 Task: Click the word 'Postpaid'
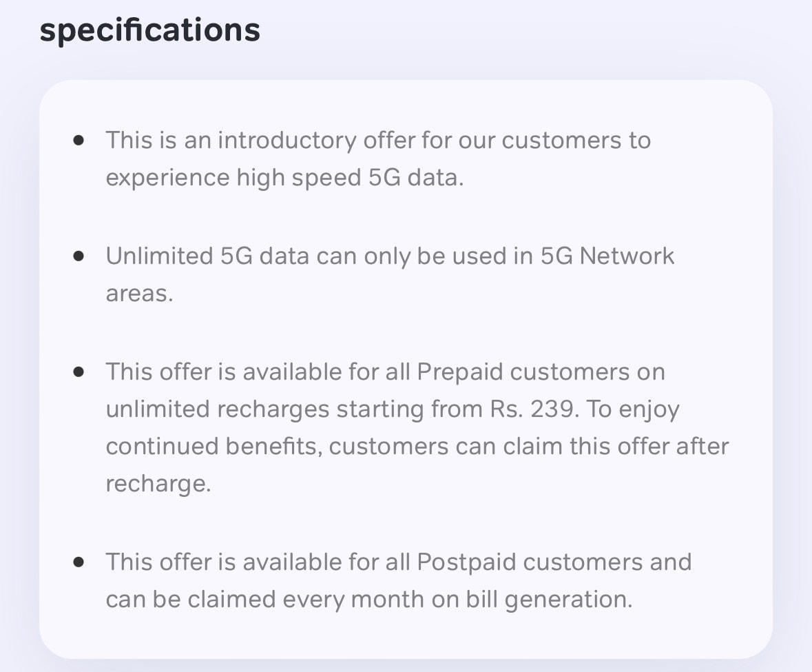(466, 562)
